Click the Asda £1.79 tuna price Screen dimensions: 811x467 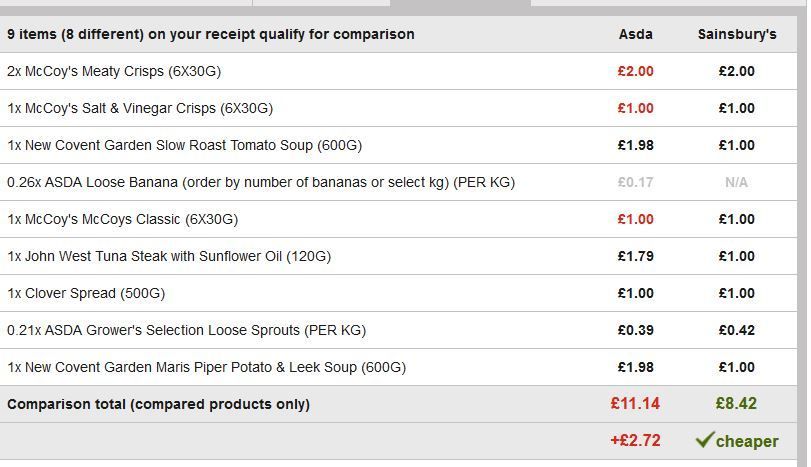635,256
